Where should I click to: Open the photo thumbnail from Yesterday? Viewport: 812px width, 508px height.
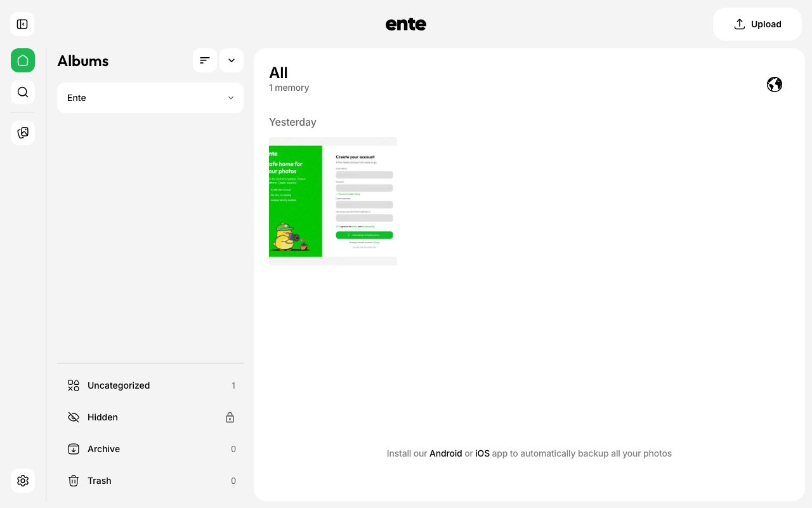[333, 201]
